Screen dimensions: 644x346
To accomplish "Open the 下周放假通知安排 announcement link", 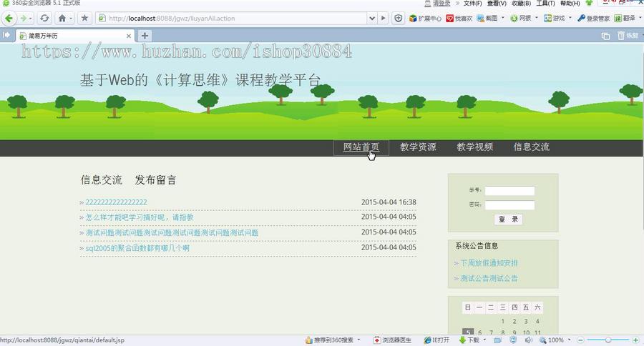I will point(489,263).
